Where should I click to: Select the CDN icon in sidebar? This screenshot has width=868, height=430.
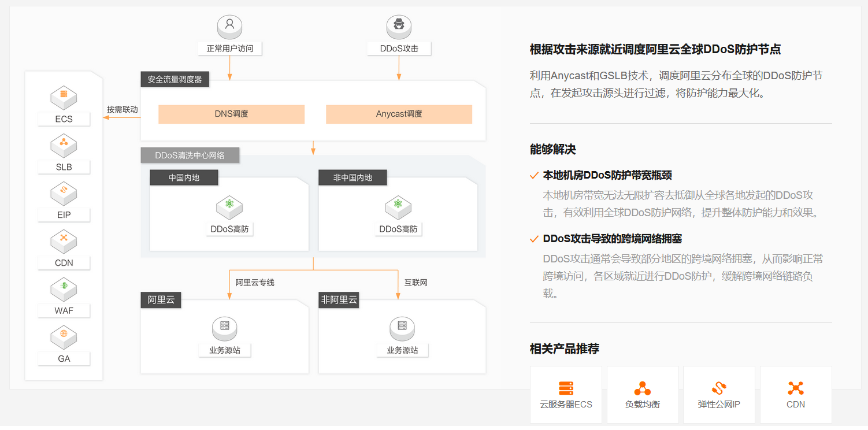(64, 241)
